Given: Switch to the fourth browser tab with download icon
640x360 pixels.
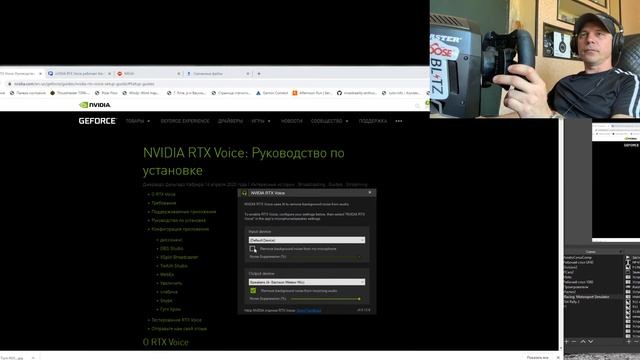Looking at the screenshot, I should pyautogui.click(x=217, y=73).
